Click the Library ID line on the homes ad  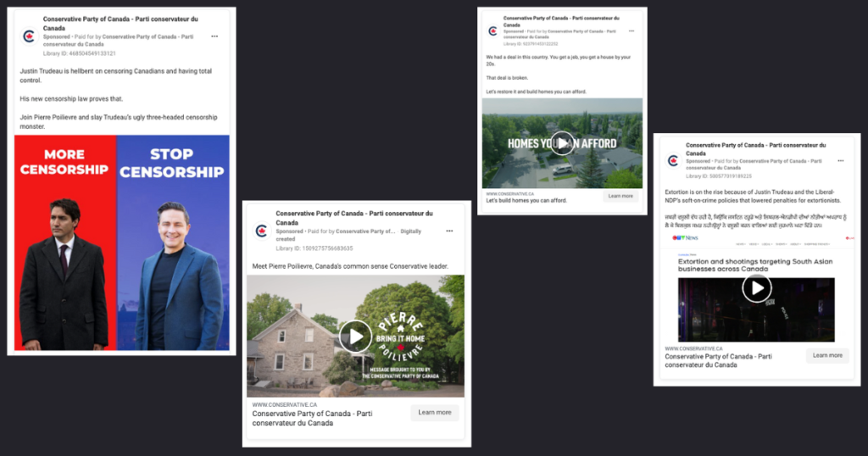(531, 44)
